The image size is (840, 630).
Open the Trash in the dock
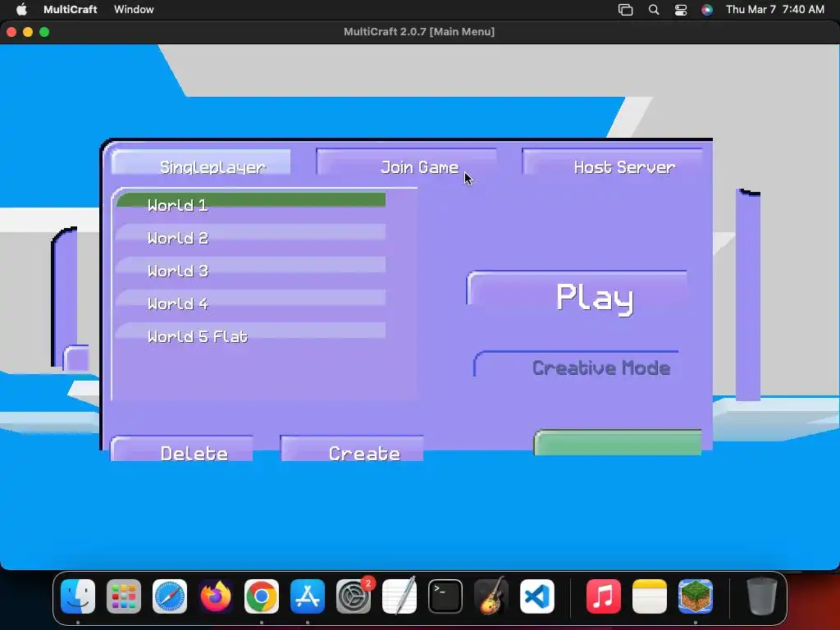click(x=761, y=596)
